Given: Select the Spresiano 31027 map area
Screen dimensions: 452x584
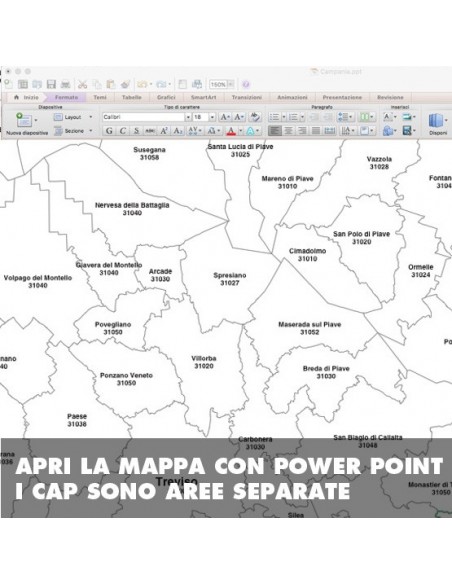Looking at the screenshot, I should click(229, 279).
